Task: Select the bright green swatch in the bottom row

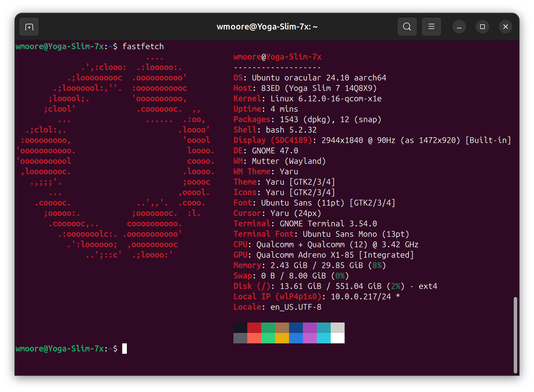Action: point(268,338)
